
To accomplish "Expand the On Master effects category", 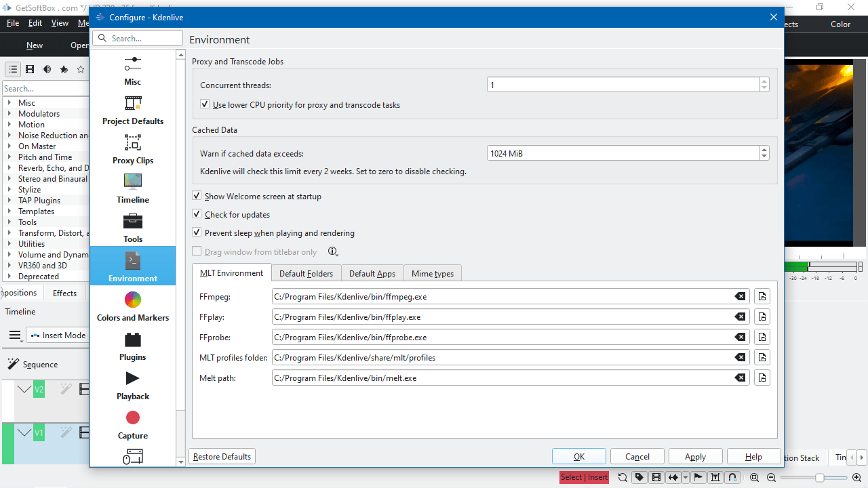I will [x=9, y=146].
